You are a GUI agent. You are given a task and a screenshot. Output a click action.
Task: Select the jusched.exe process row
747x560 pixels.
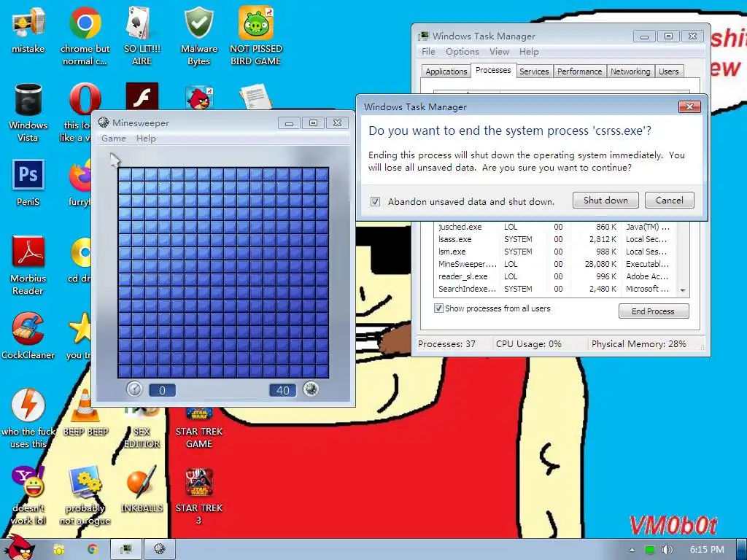(x=555, y=227)
